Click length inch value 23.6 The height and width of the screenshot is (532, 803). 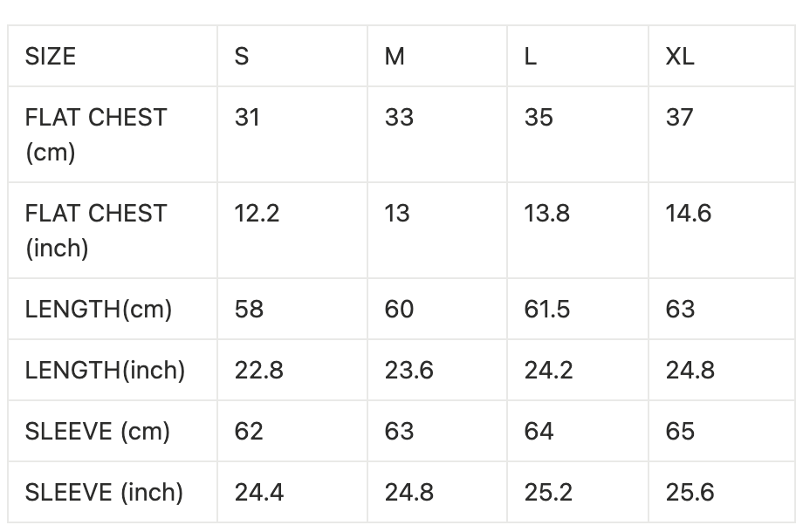[x=408, y=370]
